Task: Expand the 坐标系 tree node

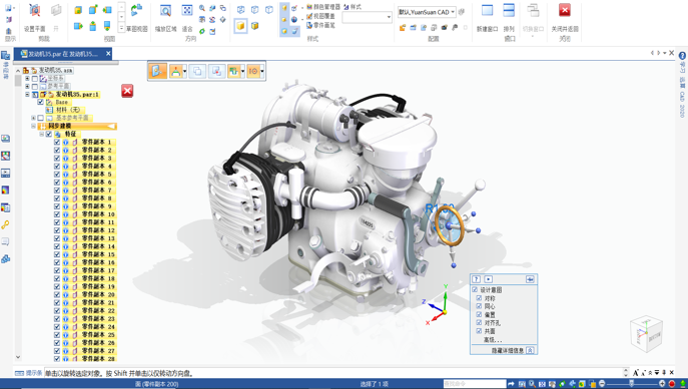Action: (27, 79)
